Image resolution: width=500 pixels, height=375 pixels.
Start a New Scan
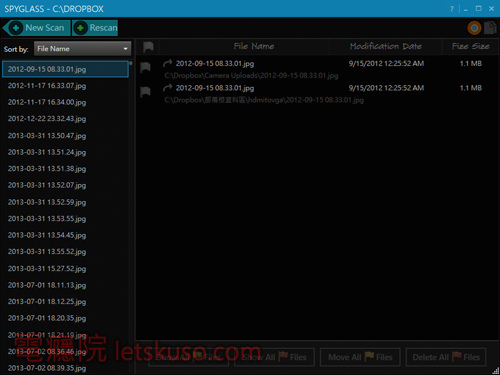coord(37,28)
